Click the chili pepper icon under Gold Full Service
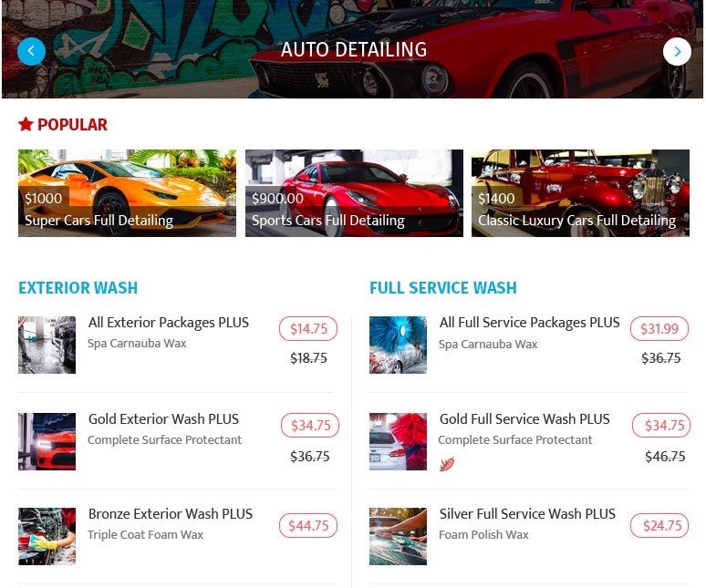 (x=447, y=464)
